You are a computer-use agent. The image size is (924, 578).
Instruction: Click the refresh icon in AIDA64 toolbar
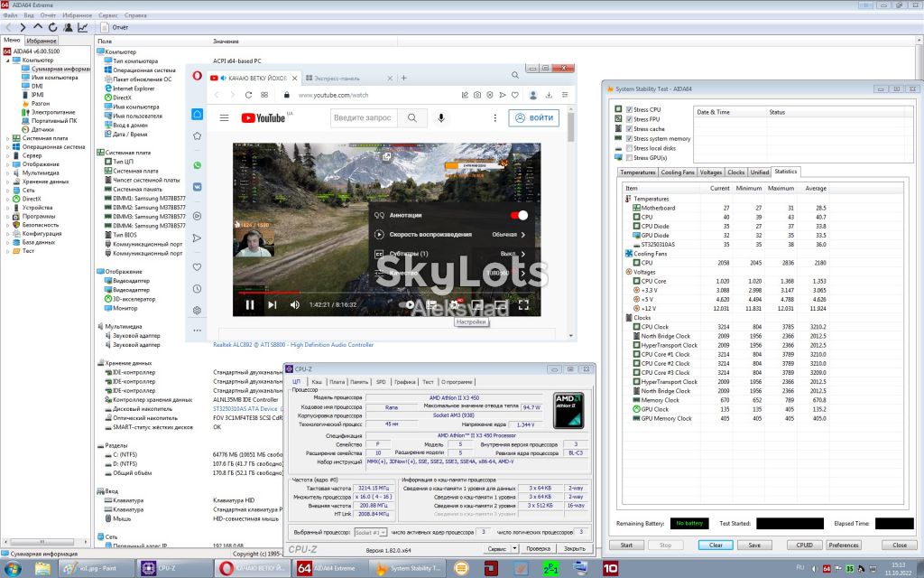[x=53, y=27]
